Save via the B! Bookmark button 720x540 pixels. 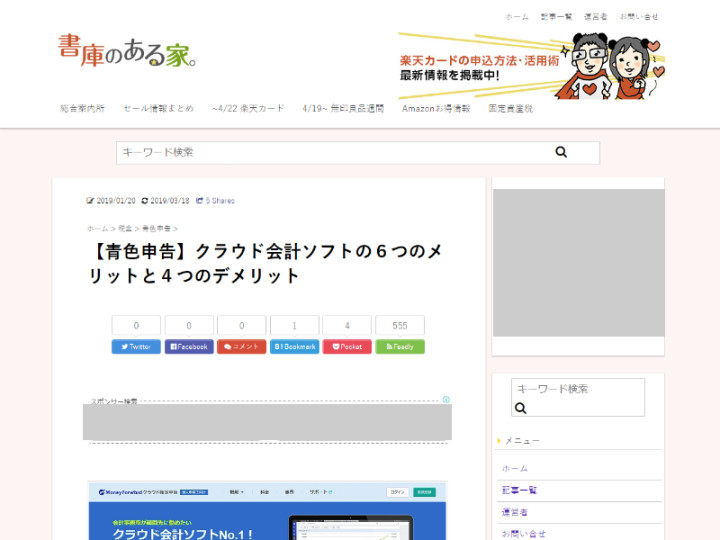coord(294,347)
